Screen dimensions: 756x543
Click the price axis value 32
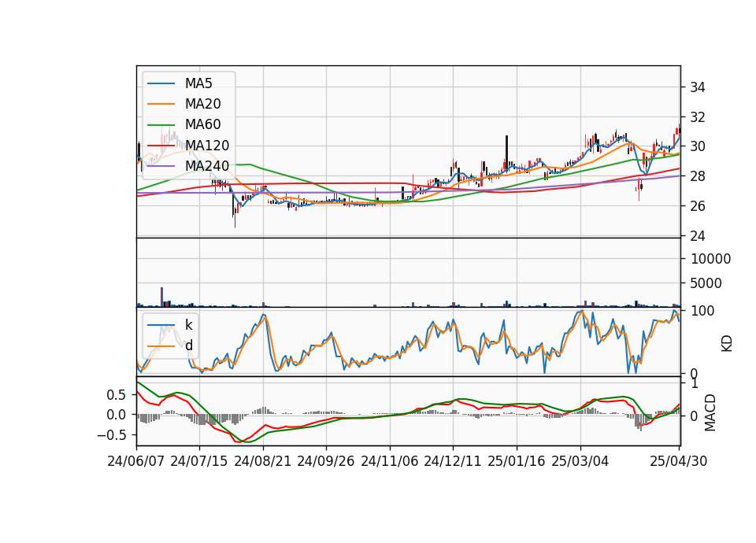click(698, 117)
